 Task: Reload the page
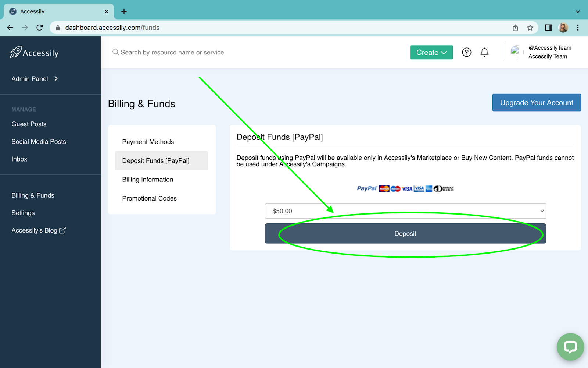pos(40,28)
